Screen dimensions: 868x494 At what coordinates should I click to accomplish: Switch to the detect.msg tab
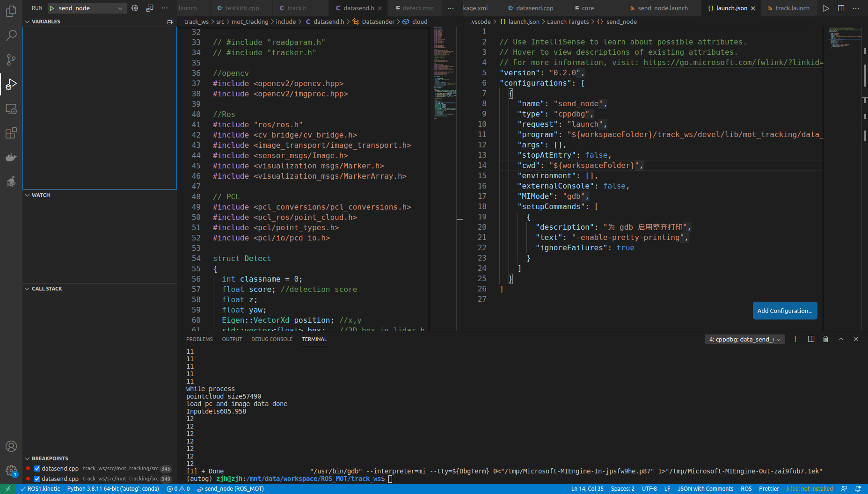coord(415,8)
